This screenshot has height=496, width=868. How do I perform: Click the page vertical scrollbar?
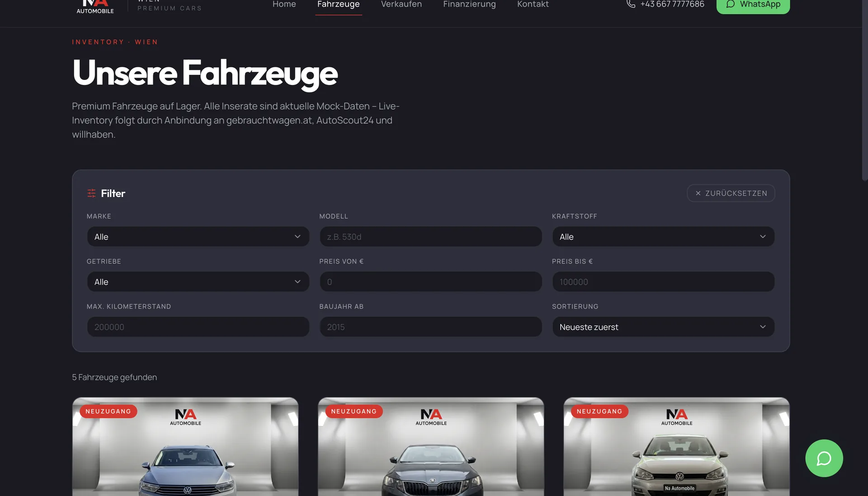tap(865, 90)
